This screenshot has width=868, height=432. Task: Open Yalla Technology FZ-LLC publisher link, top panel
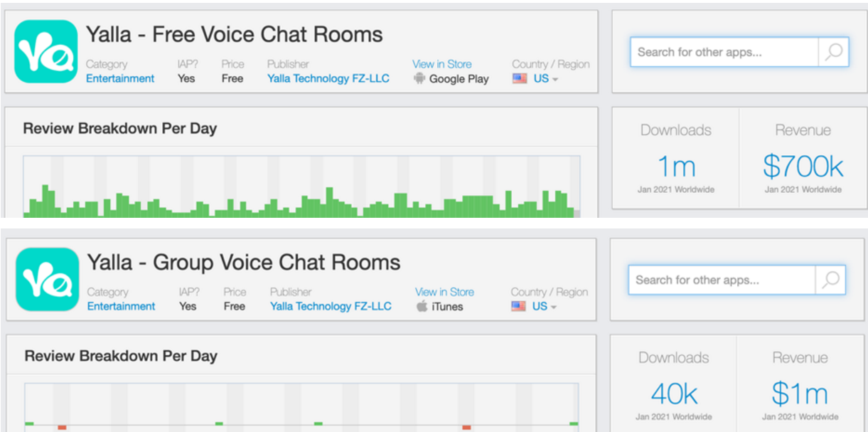point(328,79)
